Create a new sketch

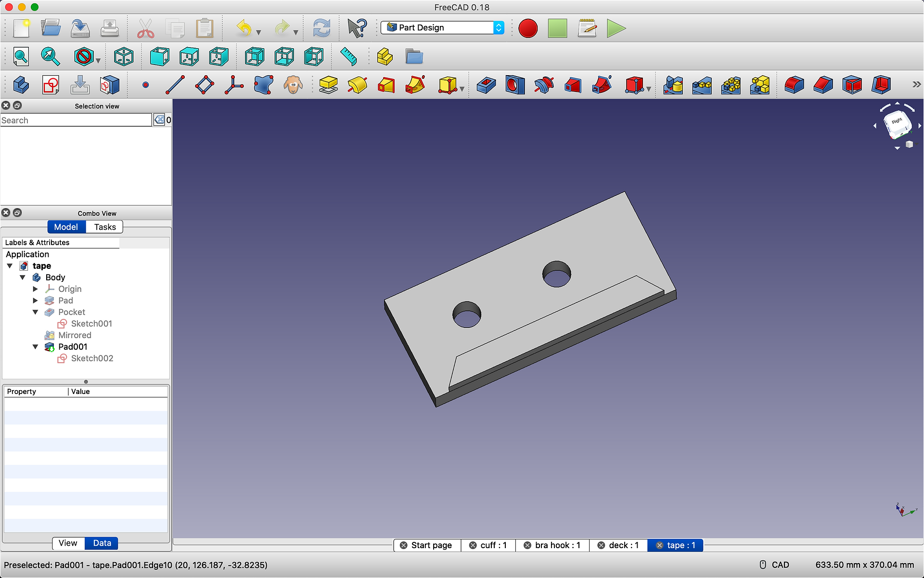tap(51, 85)
